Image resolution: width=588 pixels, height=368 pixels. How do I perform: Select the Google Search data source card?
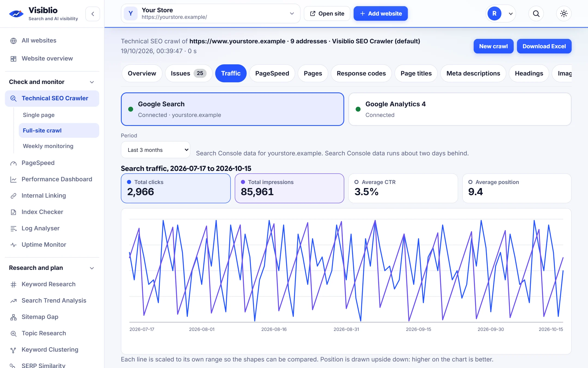pyautogui.click(x=232, y=109)
